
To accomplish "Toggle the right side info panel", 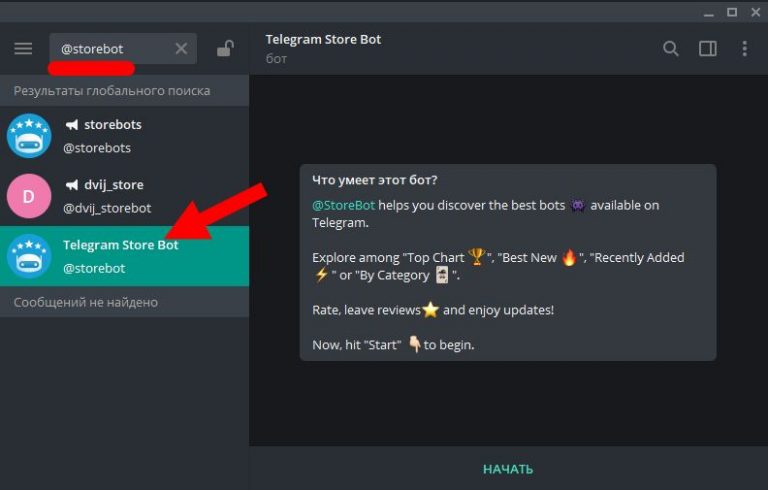I will 708,49.
